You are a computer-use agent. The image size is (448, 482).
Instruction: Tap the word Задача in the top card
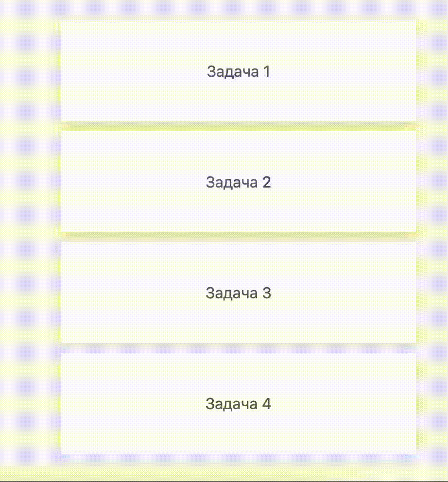(232, 71)
